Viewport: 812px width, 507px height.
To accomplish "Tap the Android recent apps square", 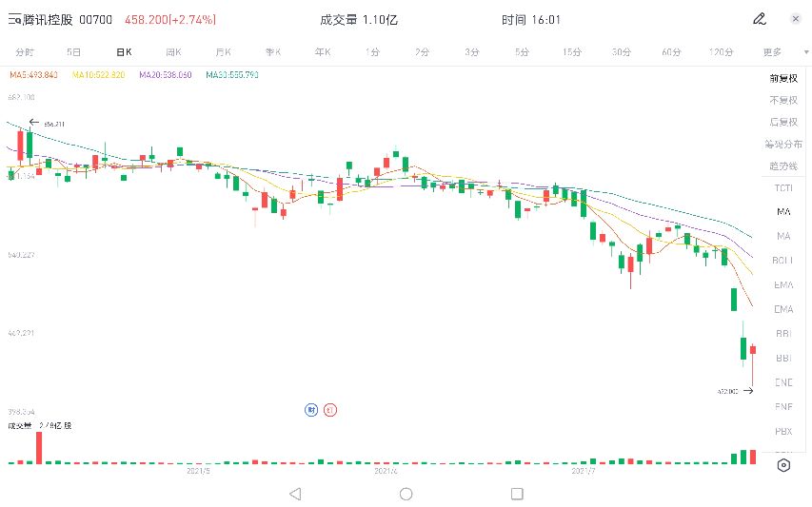I will pyautogui.click(x=517, y=494).
